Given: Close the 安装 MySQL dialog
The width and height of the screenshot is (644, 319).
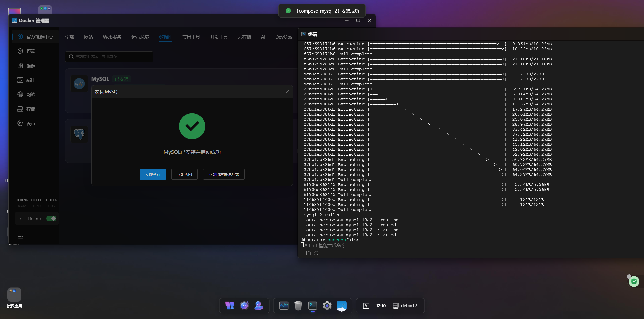Looking at the screenshot, I should click(287, 92).
